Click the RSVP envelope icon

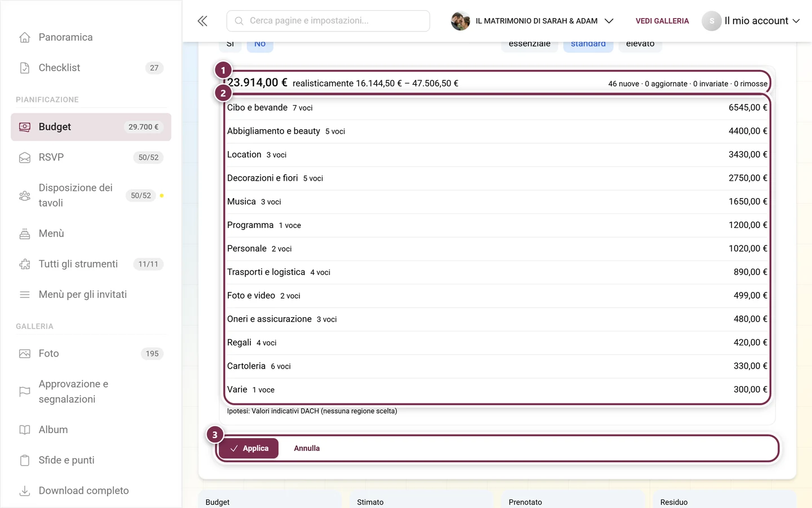pyautogui.click(x=25, y=157)
